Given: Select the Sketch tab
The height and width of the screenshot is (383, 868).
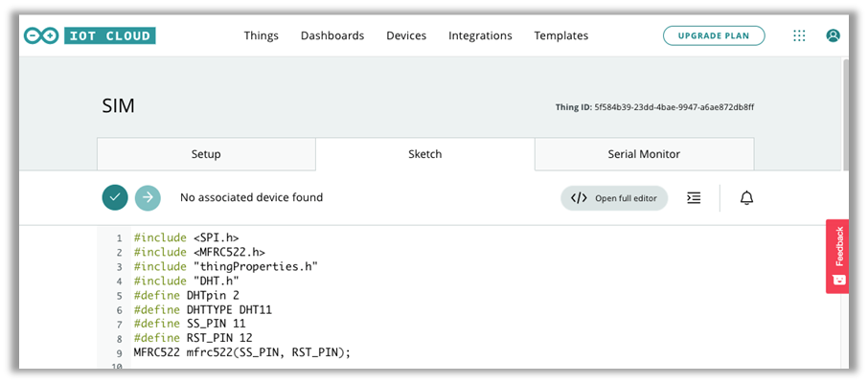Looking at the screenshot, I should (x=424, y=154).
